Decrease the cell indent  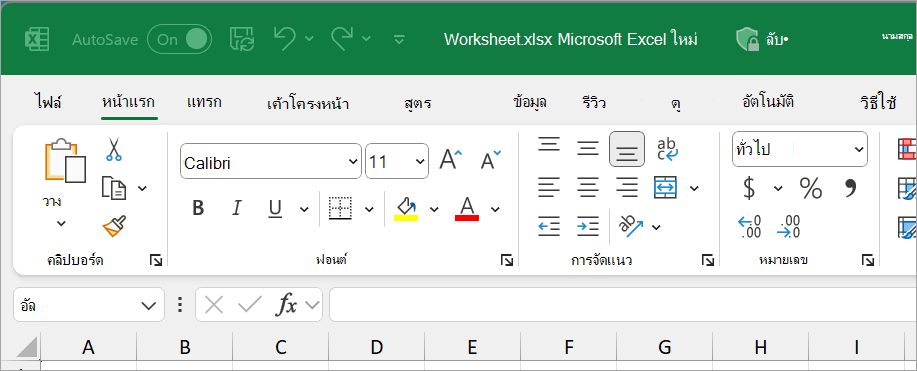(549, 226)
